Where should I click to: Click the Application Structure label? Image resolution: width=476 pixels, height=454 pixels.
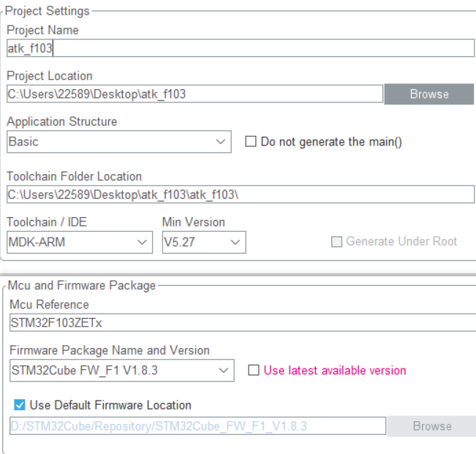(62, 121)
